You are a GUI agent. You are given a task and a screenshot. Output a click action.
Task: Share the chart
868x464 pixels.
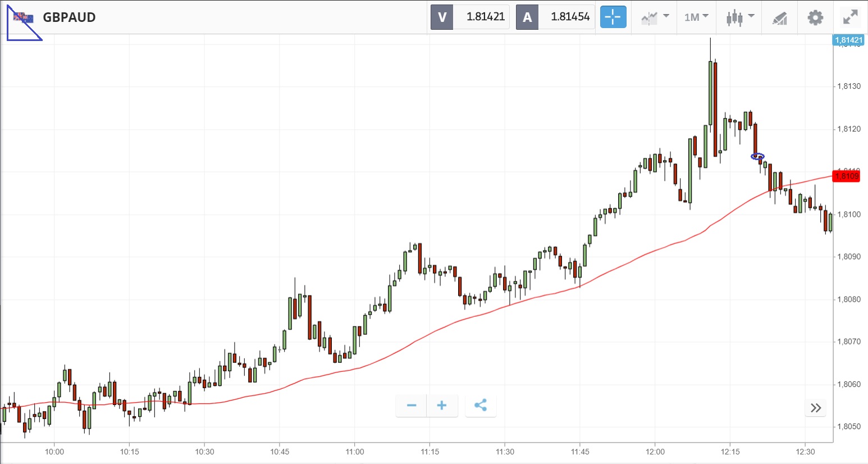481,406
